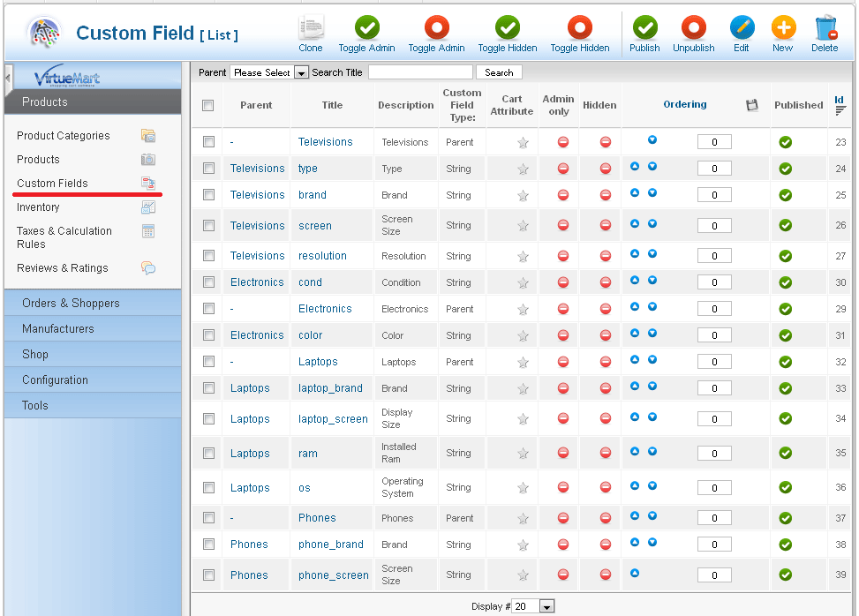
Task: Toggle published status for Televisions row
Action: tap(785, 142)
